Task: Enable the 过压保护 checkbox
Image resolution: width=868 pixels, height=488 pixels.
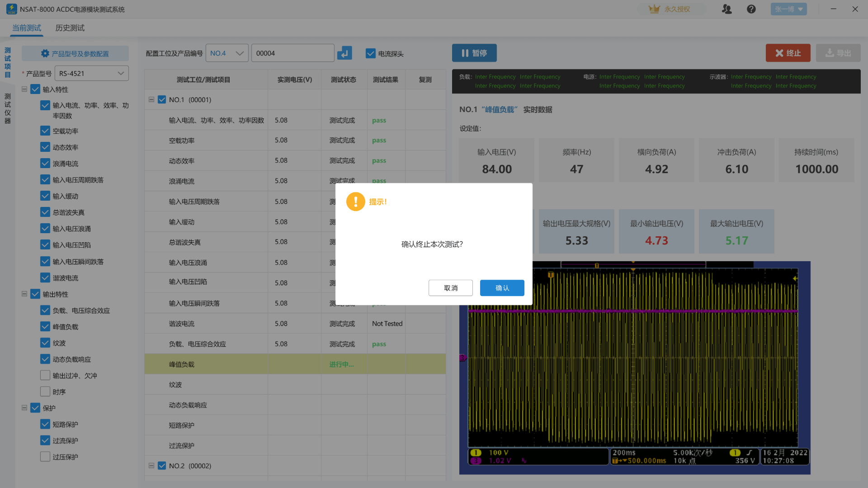Action: pyautogui.click(x=45, y=456)
